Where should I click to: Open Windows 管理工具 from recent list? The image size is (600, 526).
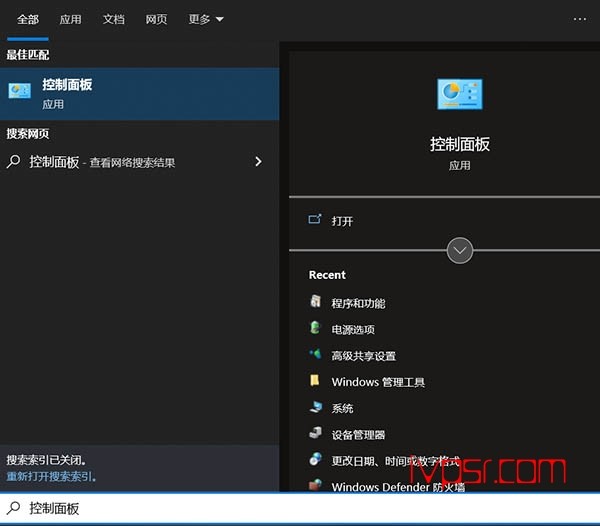(x=378, y=382)
